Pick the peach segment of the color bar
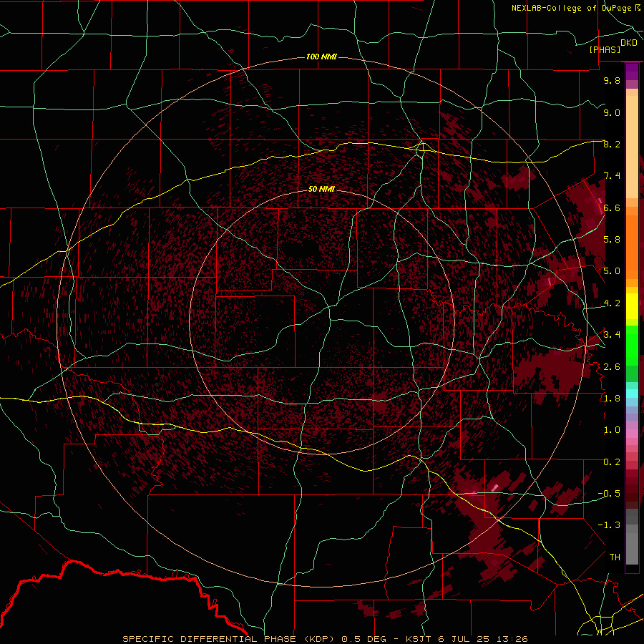Image resolution: width=644 pixels, height=644 pixels. coord(632,147)
